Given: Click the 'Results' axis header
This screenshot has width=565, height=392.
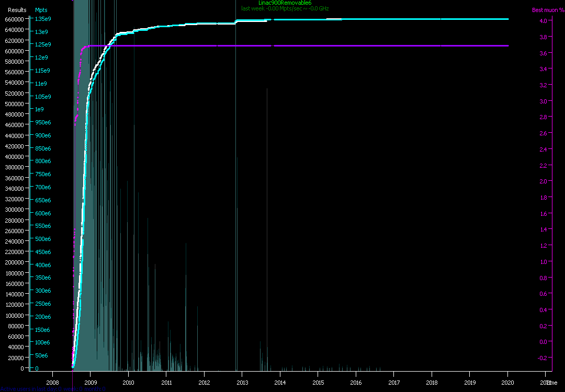Looking at the screenshot, I should click(17, 10).
